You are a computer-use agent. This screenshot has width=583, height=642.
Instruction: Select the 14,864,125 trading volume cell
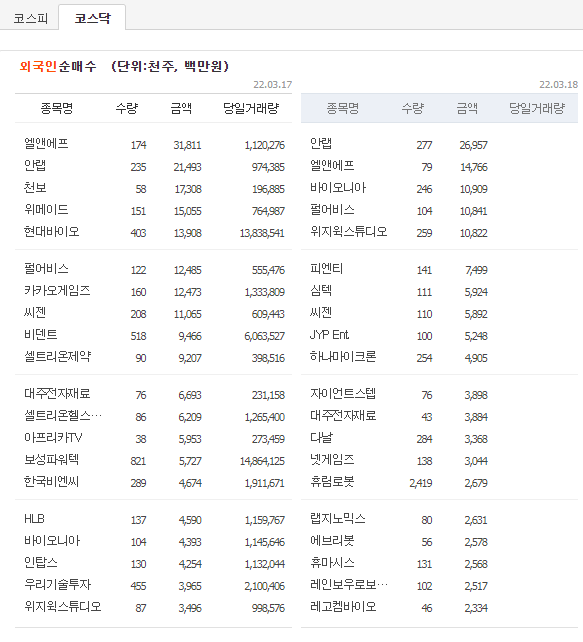point(262,461)
